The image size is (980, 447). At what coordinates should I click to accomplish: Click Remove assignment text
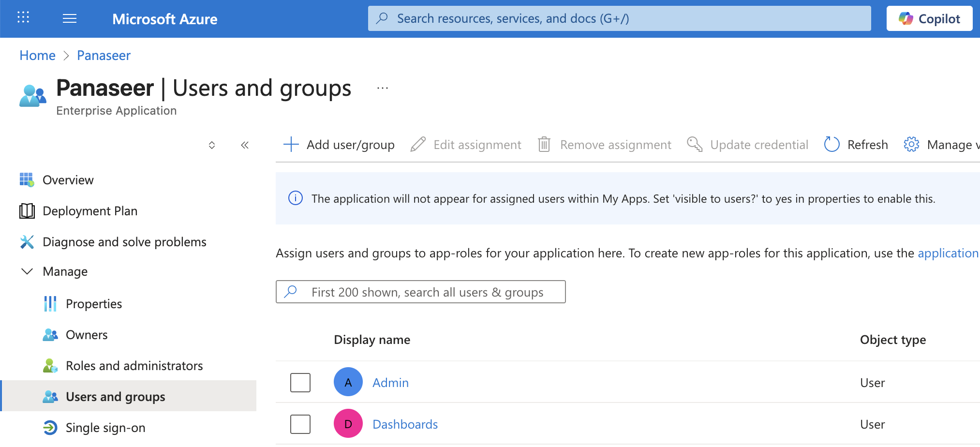(x=616, y=145)
